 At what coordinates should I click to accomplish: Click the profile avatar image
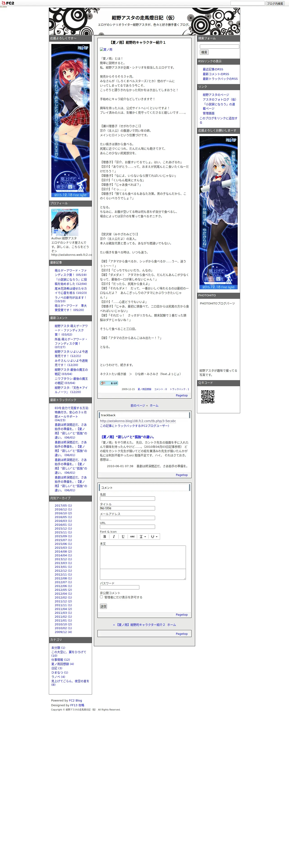click(x=65, y=222)
